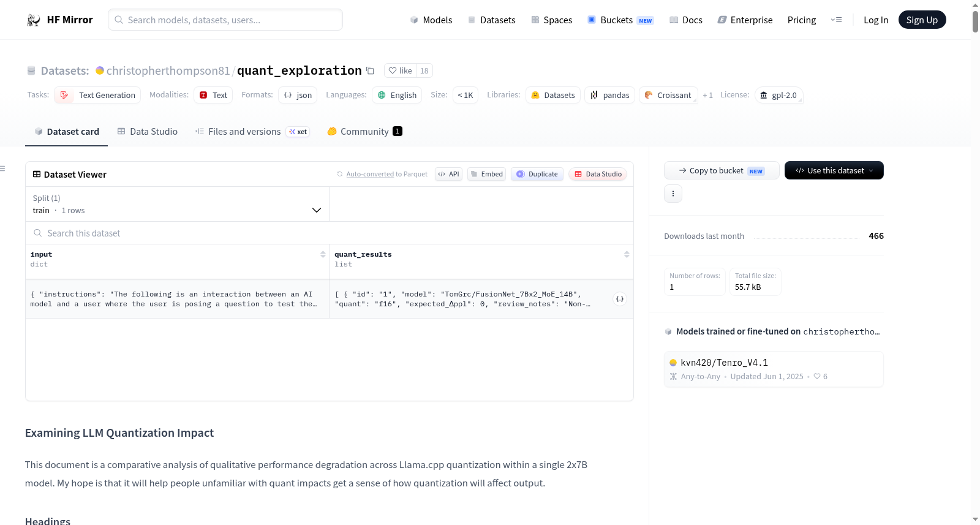Select the Dataset card tab
Viewport: 980px width, 525px height.
(67, 131)
